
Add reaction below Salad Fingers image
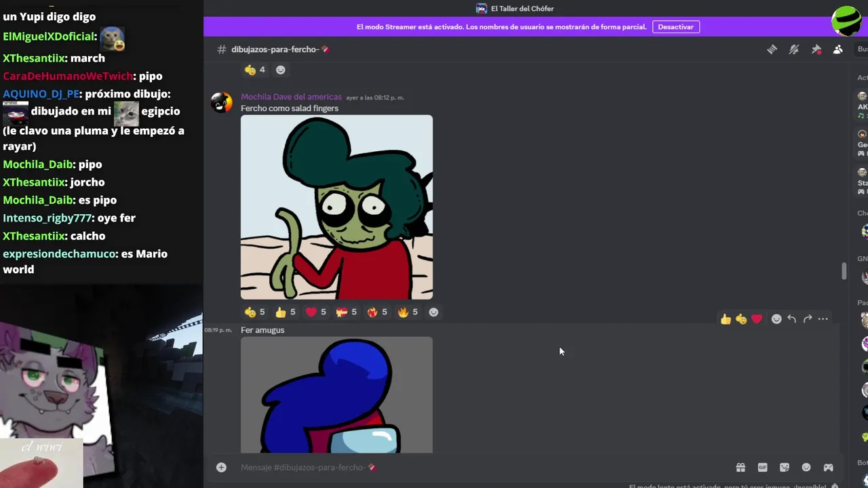tap(434, 312)
